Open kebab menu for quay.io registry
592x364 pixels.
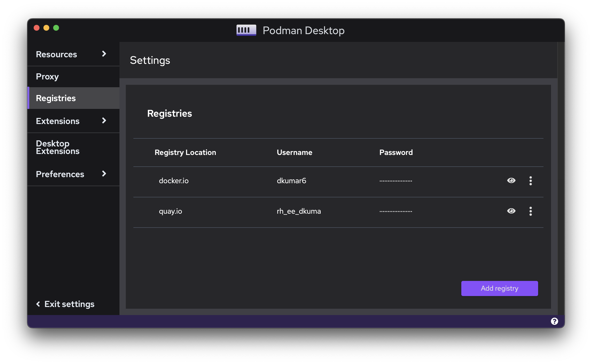tap(530, 211)
